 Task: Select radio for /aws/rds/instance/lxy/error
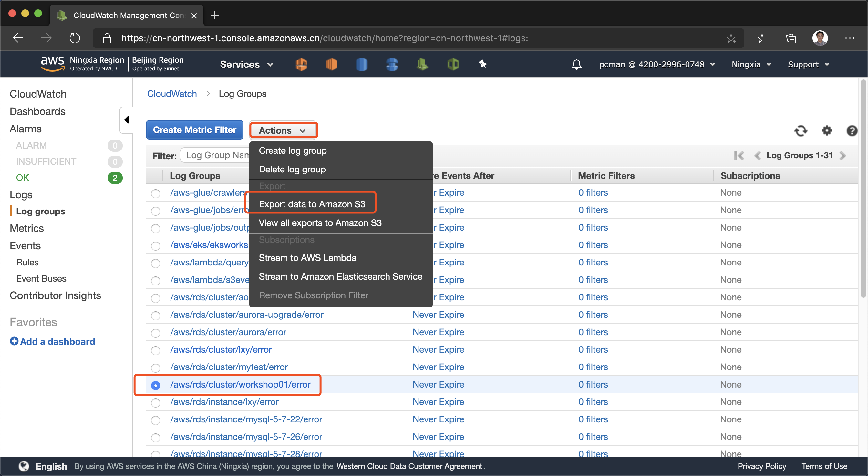pos(155,403)
